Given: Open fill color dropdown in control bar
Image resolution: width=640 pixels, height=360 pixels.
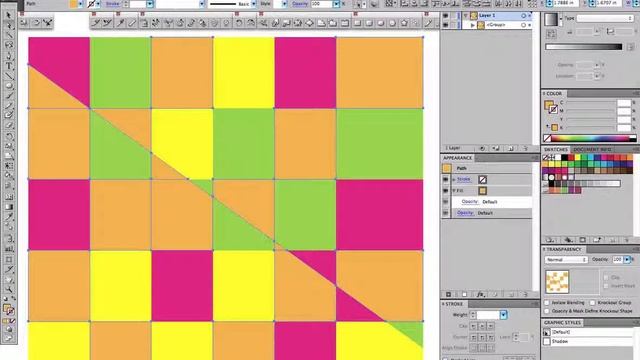Looking at the screenshot, I should point(80,4).
